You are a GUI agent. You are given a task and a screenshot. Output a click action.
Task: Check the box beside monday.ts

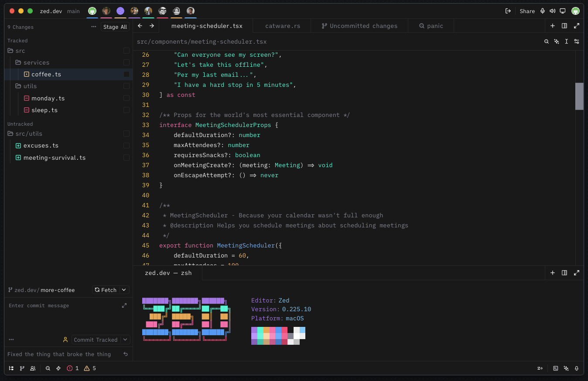pos(126,98)
